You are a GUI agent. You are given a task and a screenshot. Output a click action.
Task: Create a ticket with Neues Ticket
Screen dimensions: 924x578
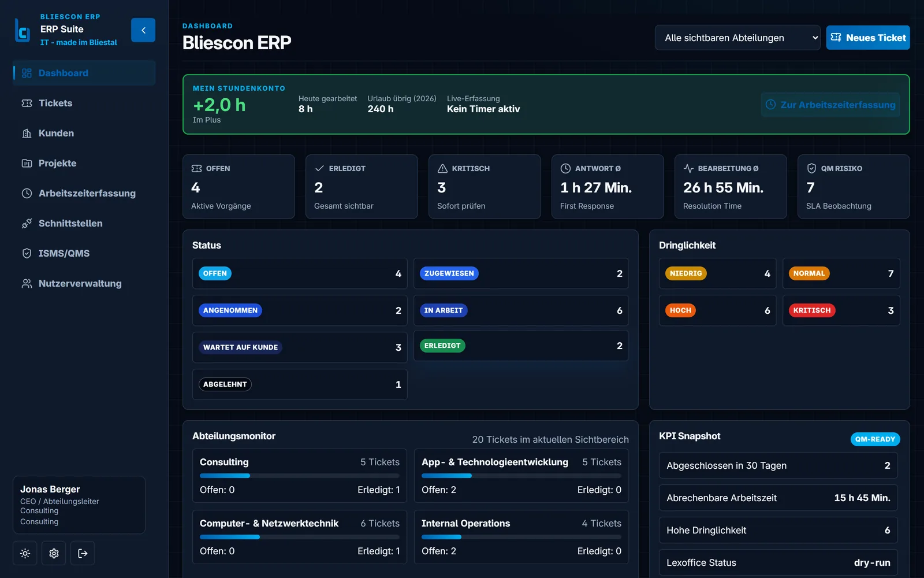[x=868, y=38]
